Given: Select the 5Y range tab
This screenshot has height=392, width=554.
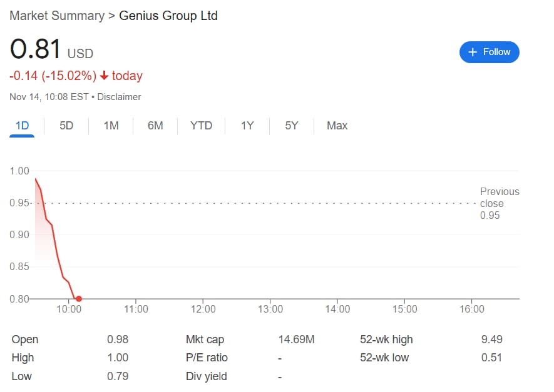Looking at the screenshot, I should 292,126.
